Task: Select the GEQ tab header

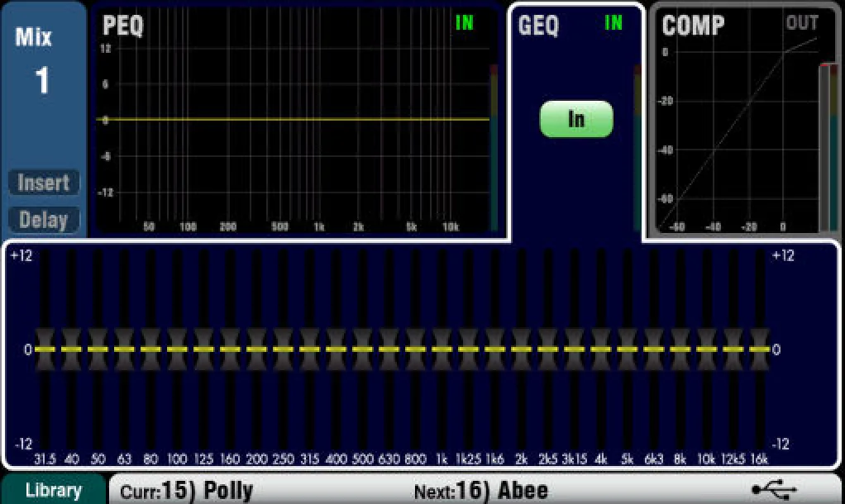Action: (539, 25)
